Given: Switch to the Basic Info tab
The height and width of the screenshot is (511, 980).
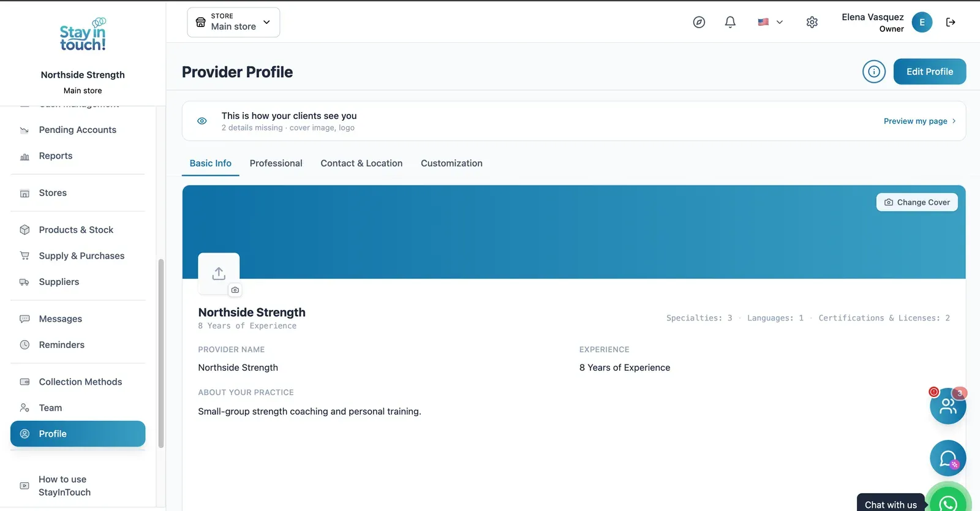Looking at the screenshot, I should (211, 164).
